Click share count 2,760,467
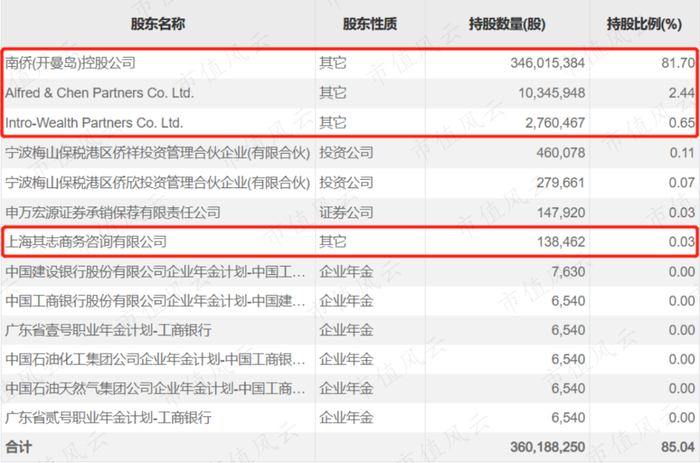Image resolution: width=700 pixels, height=463 pixels. [555, 123]
